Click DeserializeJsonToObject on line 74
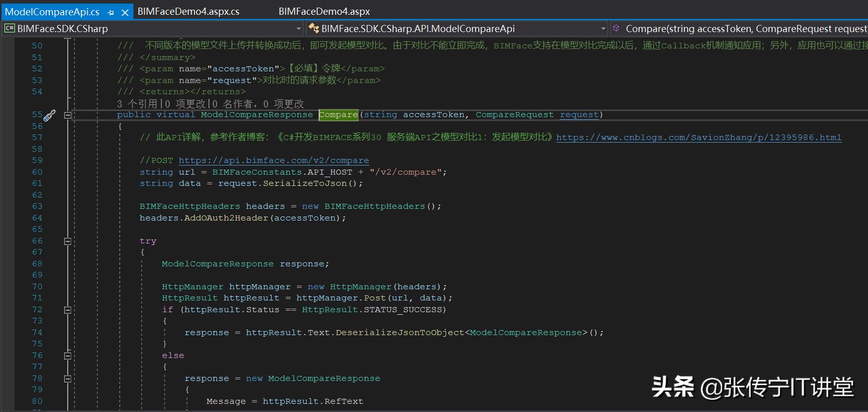 click(400, 333)
